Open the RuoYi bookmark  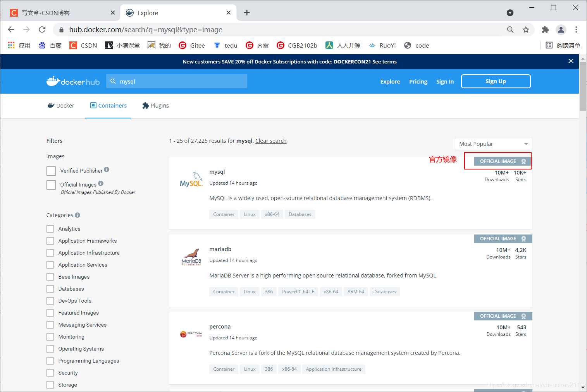tap(382, 45)
